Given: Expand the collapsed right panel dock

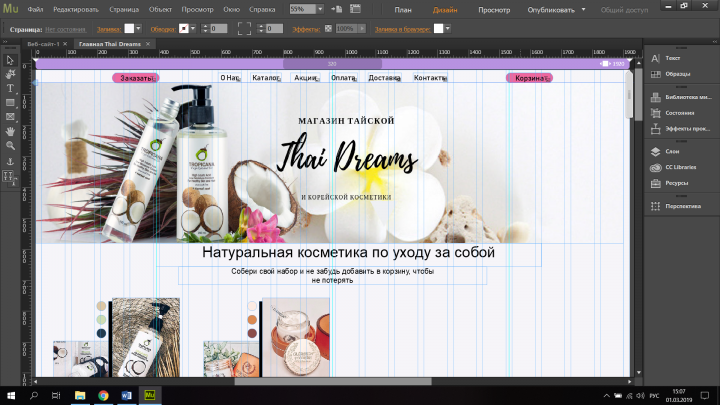Looking at the screenshot, I should [x=714, y=41].
